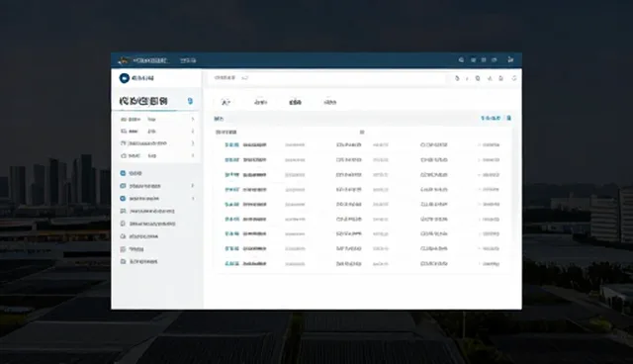This screenshot has width=633, height=364.
Task: Expand the fourth sidebar group via its chevron
Action: (193, 155)
